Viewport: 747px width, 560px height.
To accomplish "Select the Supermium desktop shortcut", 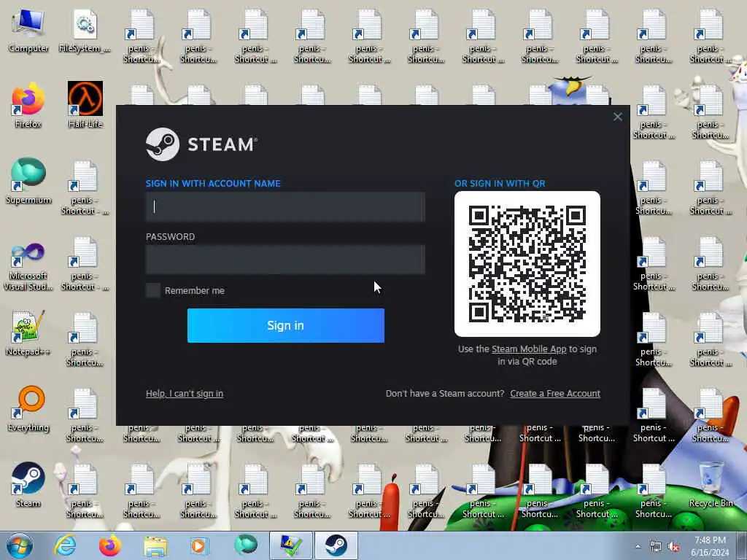I will point(28,181).
